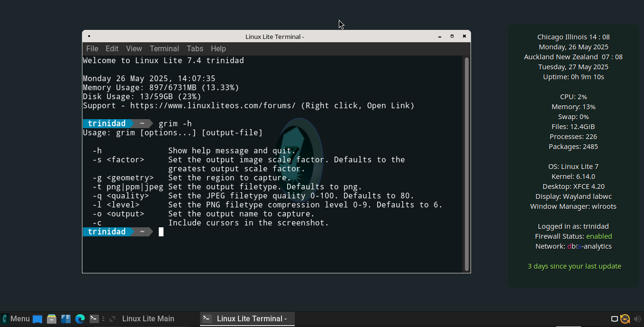
Task: Click the 'Display: Wayland labwc' widget text
Action: click(573, 196)
